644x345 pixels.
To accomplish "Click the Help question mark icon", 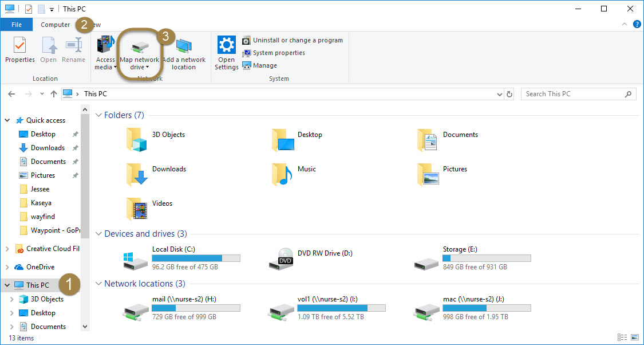I will [x=637, y=25].
